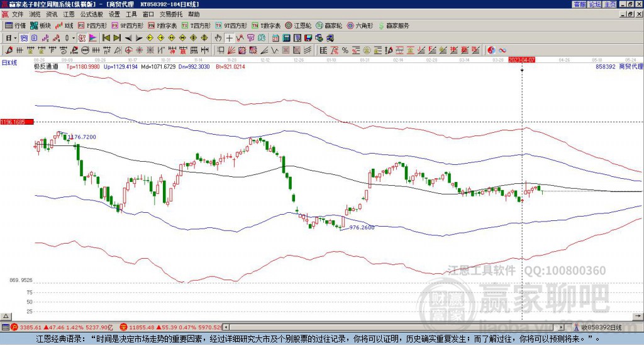The height and width of the screenshot is (345, 644).
Task: Click the 极反通道 indicator label
Action: click(x=46, y=66)
